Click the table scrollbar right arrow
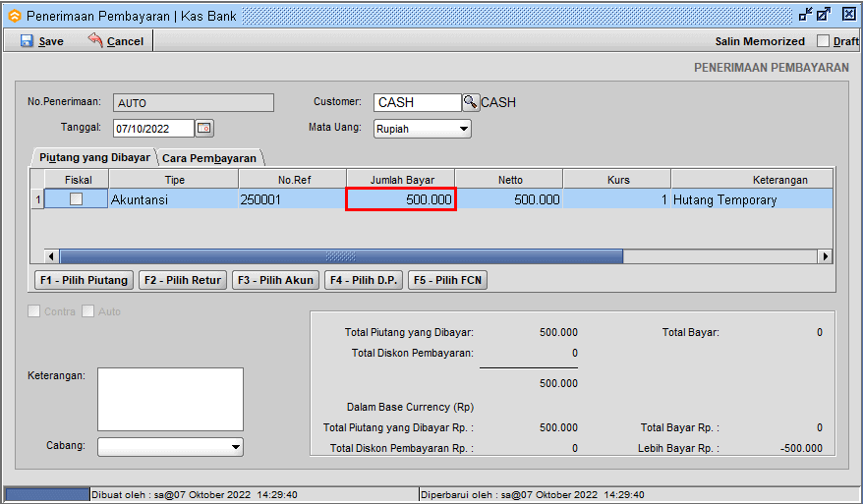This screenshot has width=863, height=504. (x=825, y=256)
